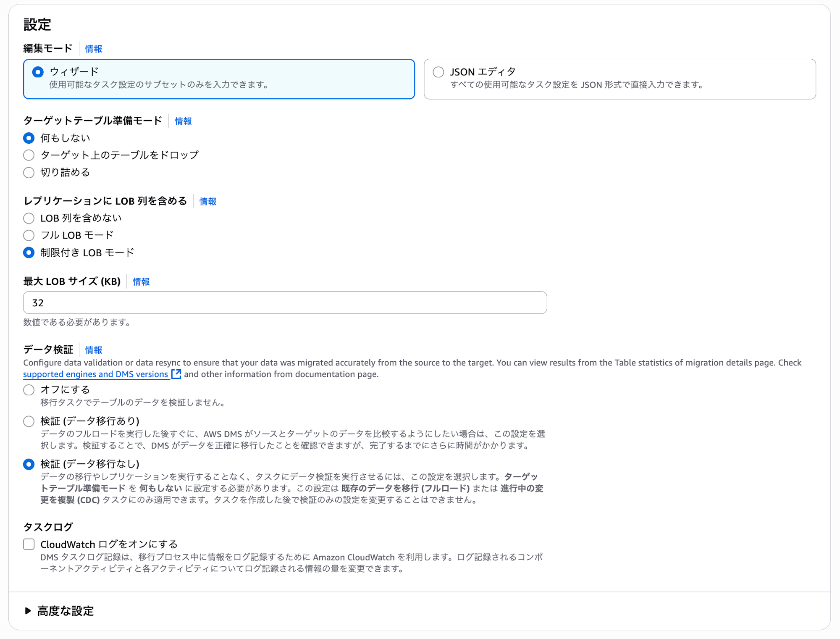Screen dimensions: 840x639
Task: Open 情報 link beside 最大 LOB サイズ
Action: click(141, 281)
